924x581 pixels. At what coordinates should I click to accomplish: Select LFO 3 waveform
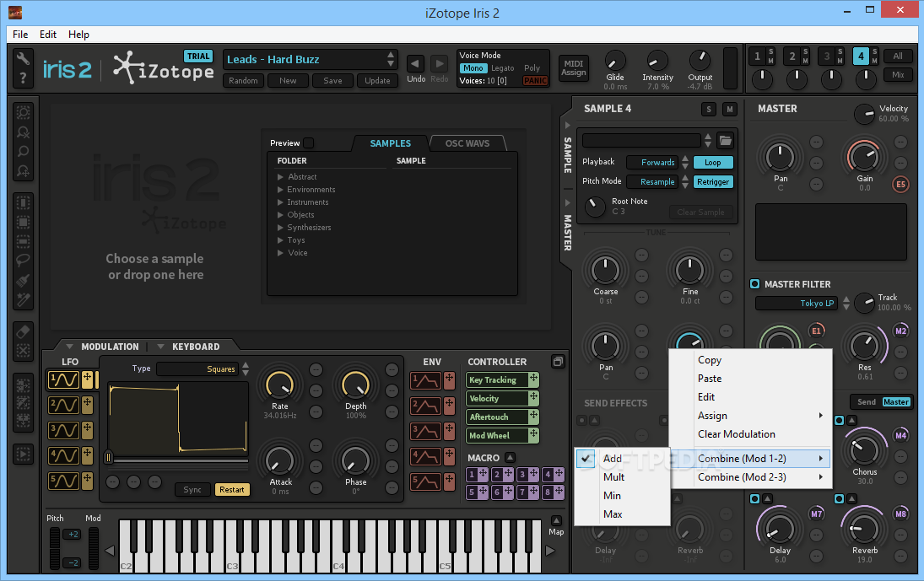(x=63, y=430)
